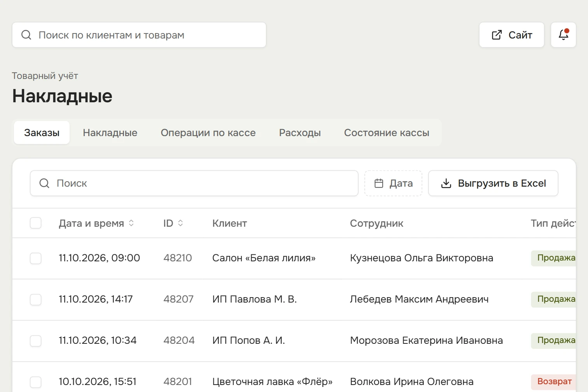
Task: Click employee Лебедев Максим Андреевич
Action: [419, 299]
